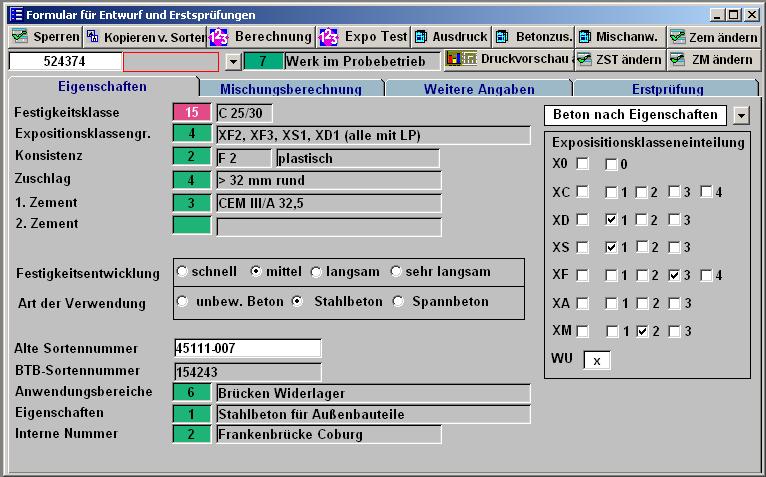Open the Erstprüfung tab
The height and width of the screenshot is (477, 766).
click(667, 89)
